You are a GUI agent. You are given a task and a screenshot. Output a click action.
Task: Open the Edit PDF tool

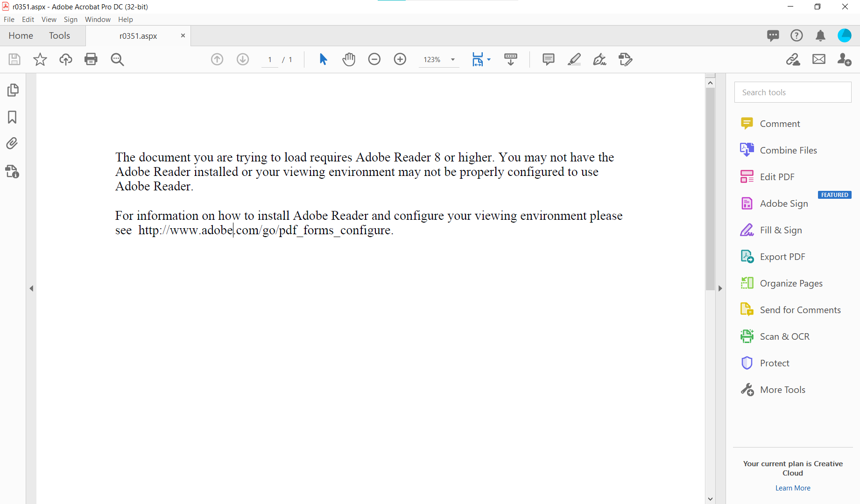coord(768,177)
